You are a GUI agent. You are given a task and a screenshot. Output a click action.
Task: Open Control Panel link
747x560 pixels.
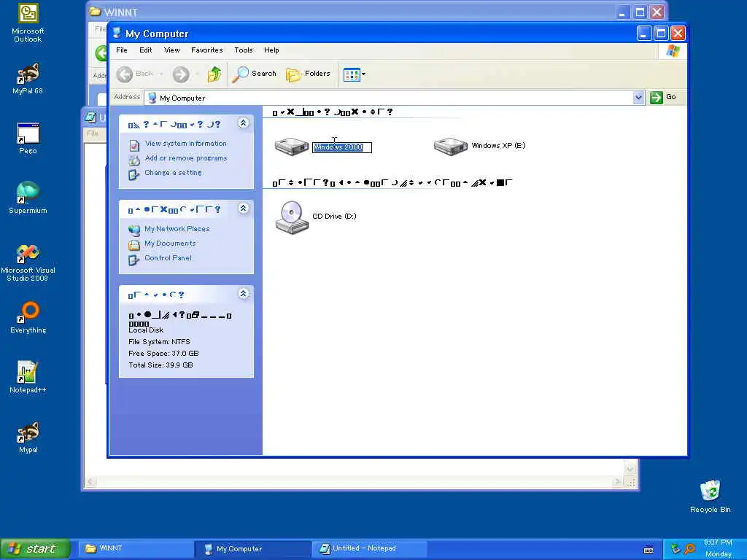(169, 257)
